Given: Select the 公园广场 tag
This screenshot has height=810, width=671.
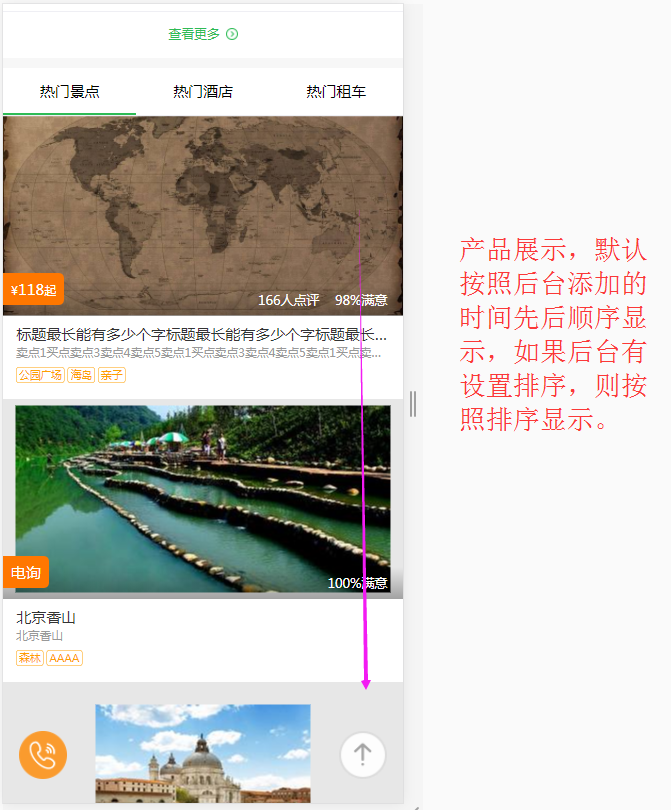Looking at the screenshot, I should click(40, 375).
